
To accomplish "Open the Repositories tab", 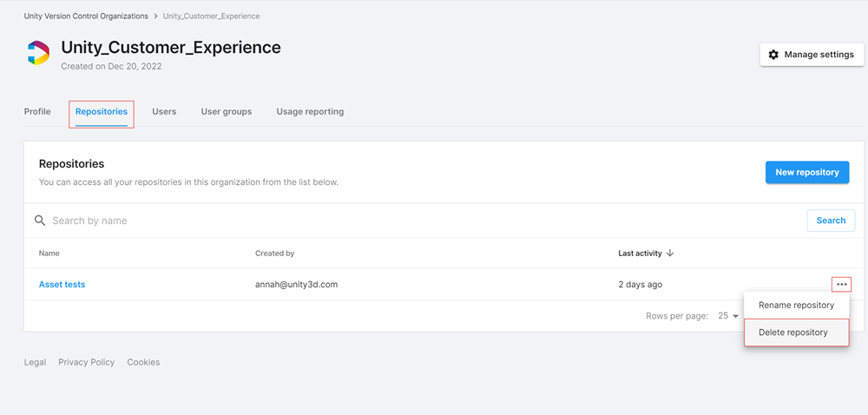I will (x=102, y=112).
